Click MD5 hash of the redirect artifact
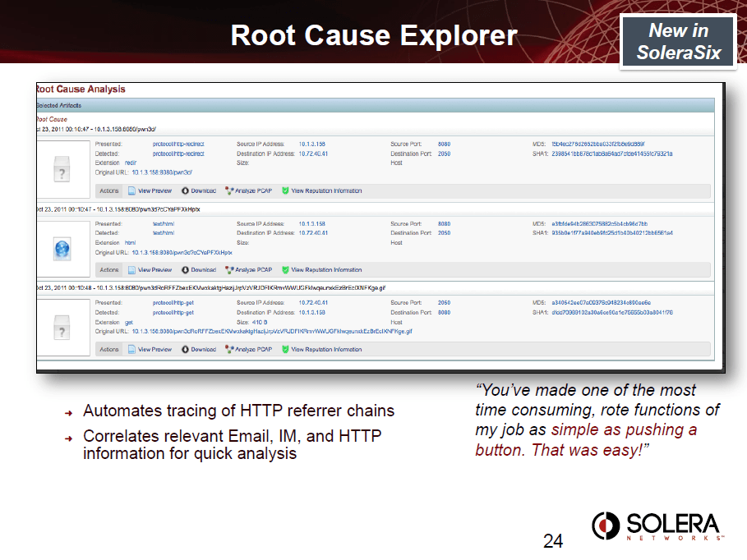This screenshot has width=747, height=560. click(x=598, y=145)
